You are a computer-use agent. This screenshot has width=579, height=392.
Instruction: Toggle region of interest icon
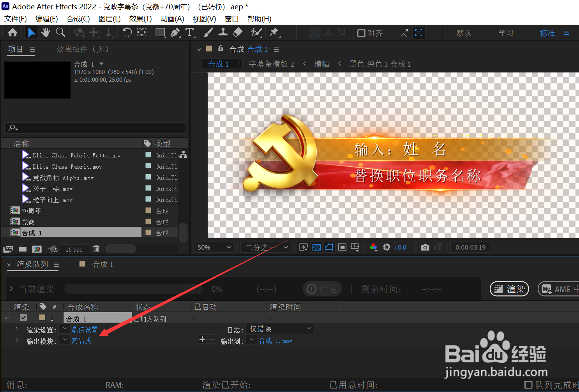(x=342, y=247)
